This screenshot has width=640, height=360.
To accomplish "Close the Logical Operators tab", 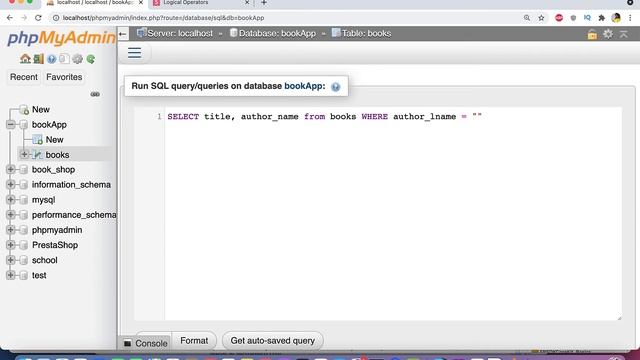I will pos(247,3).
